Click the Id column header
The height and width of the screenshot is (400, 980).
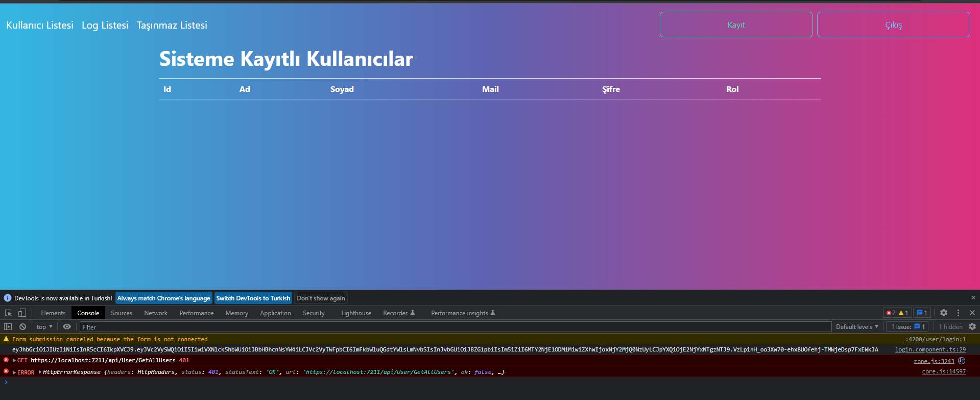coord(167,89)
